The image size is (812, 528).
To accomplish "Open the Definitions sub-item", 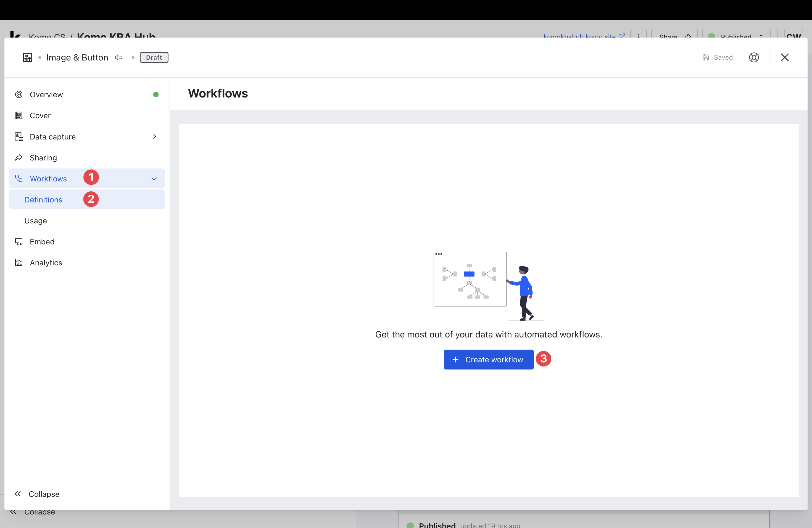I will tap(43, 200).
